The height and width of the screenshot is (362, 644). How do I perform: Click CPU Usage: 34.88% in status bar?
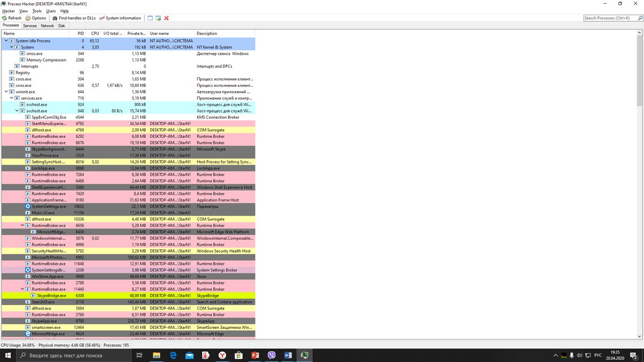18,345
